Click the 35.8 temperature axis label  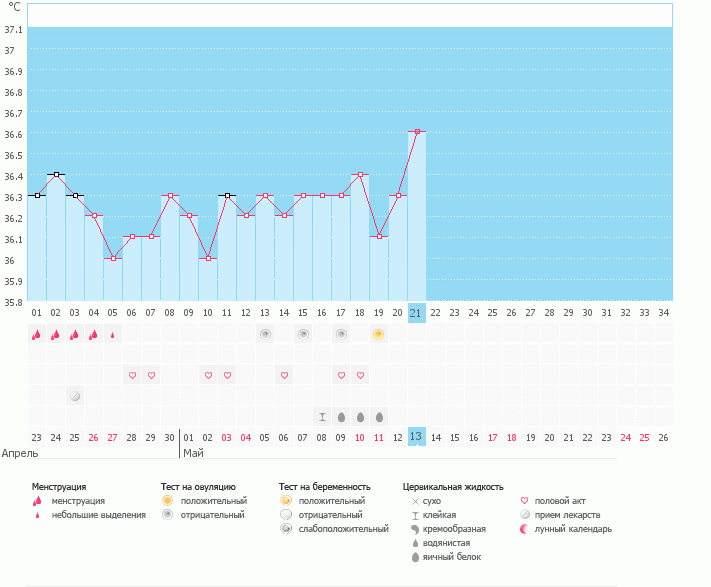[13, 302]
